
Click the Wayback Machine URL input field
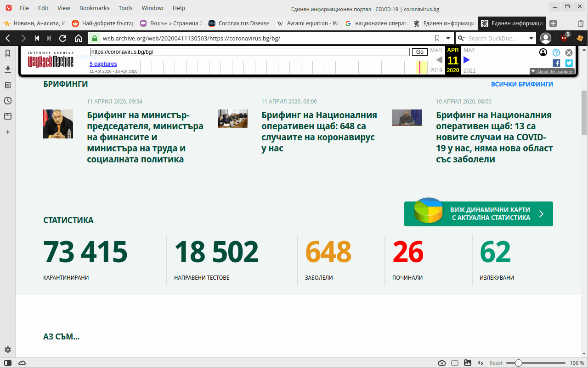pyautogui.click(x=250, y=52)
